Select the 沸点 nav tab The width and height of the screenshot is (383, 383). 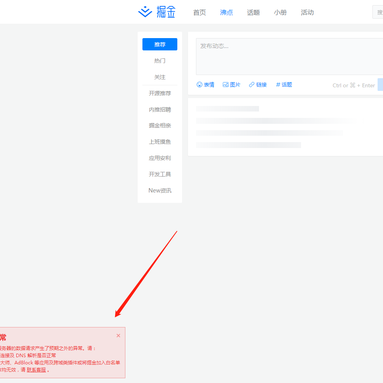pos(226,13)
